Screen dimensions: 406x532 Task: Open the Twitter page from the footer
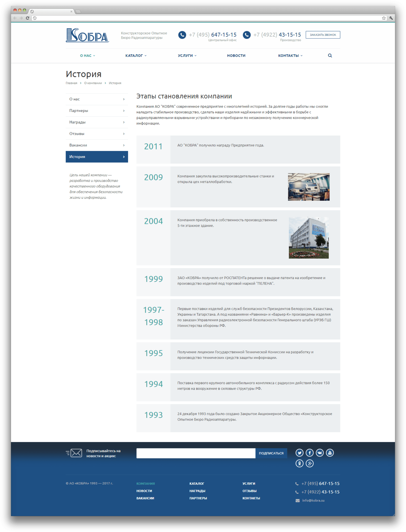(299, 453)
